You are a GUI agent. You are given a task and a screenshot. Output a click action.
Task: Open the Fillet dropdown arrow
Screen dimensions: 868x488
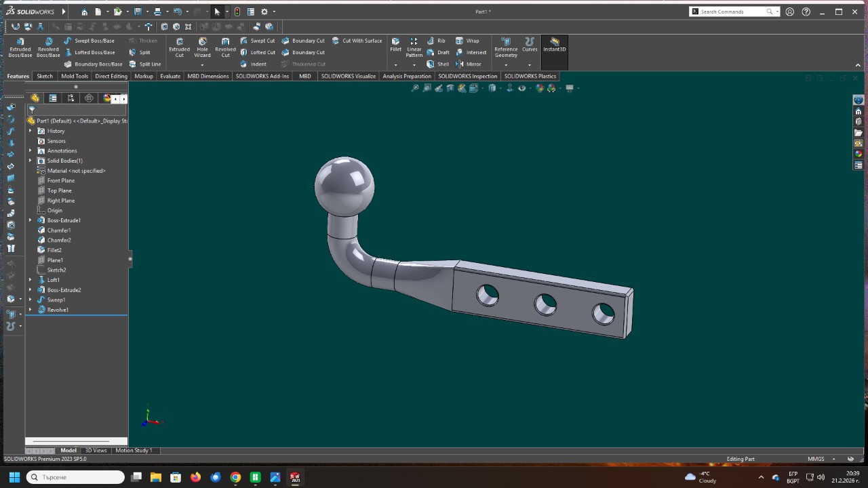point(395,65)
